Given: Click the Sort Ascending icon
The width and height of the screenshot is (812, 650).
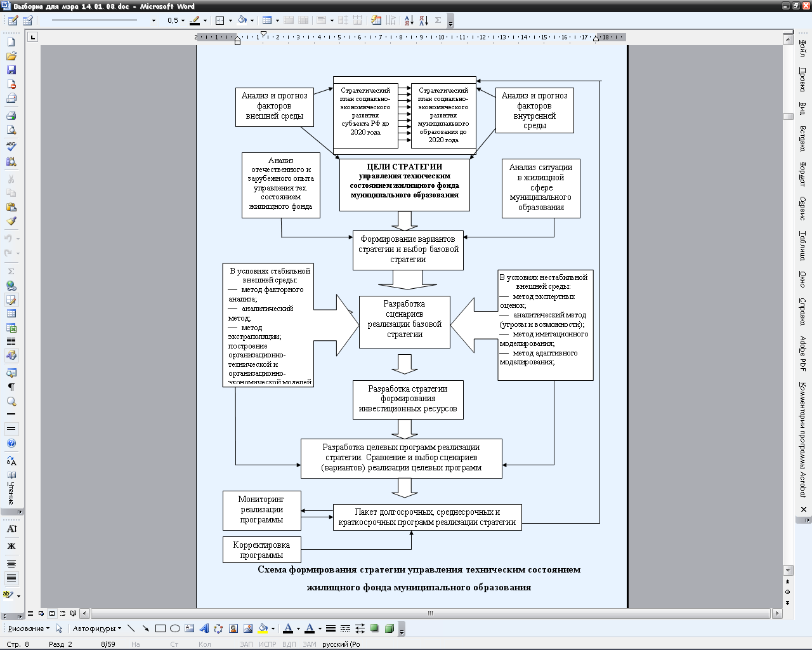Looking at the screenshot, I should coord(409,20).
